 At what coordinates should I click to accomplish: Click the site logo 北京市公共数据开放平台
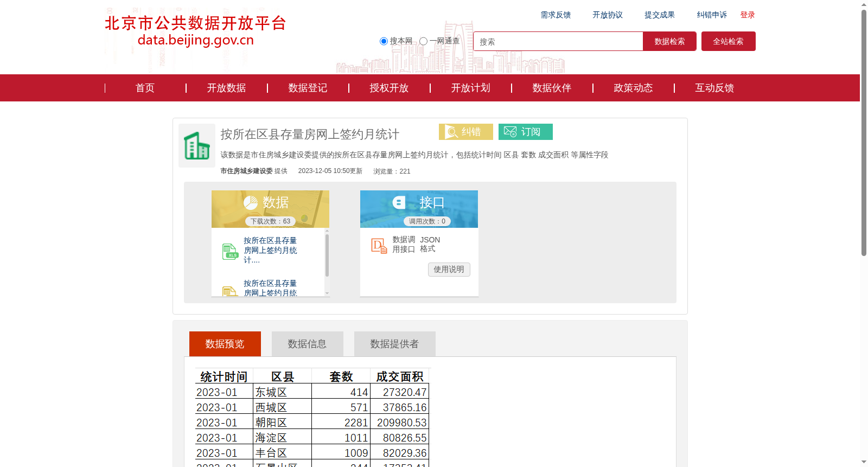[x=195, y=31]
